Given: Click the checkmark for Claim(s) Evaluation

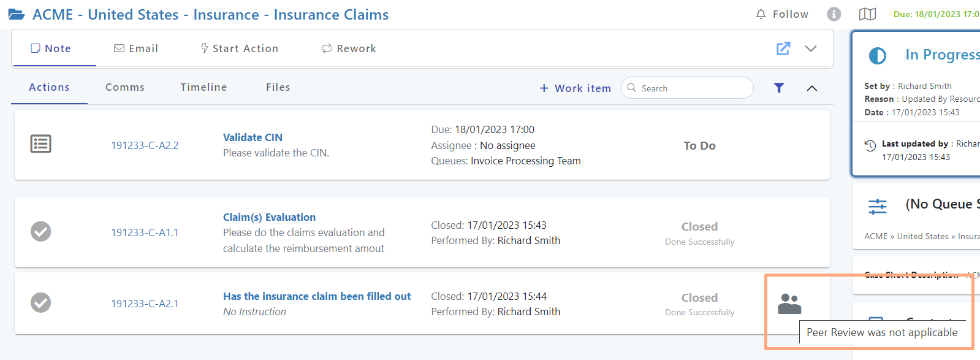Looking at the screenshot, I should pos(41,232).
